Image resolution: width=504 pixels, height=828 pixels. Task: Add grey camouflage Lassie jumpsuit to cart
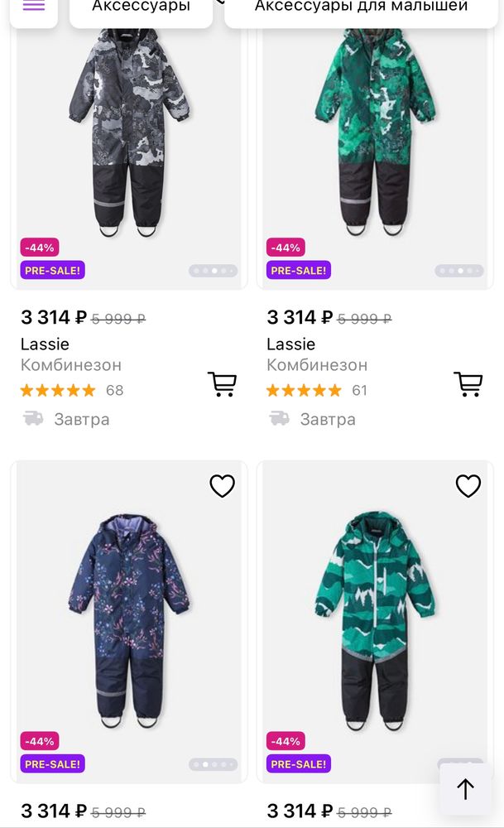tap(222, 383)
